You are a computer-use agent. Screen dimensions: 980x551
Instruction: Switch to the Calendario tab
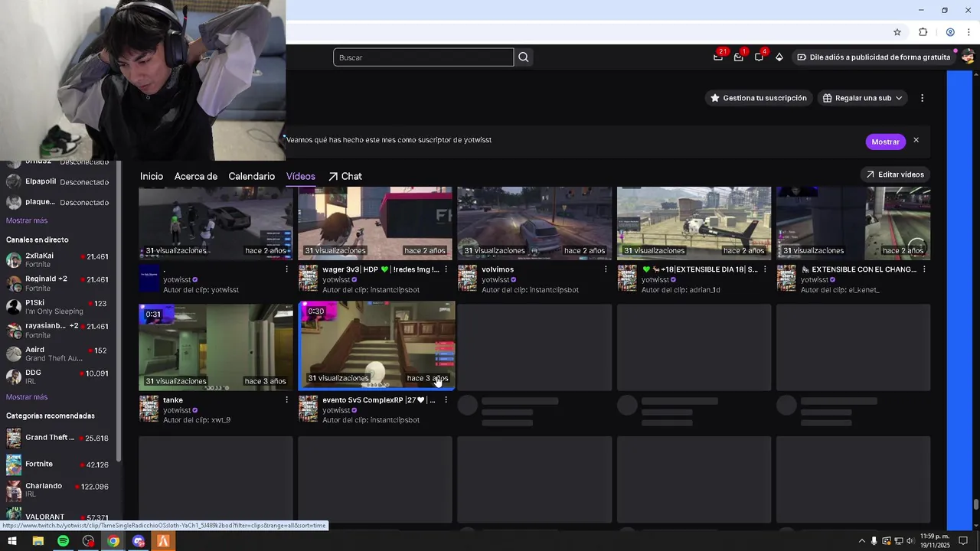pyautogui.click(x=251, y=176)
